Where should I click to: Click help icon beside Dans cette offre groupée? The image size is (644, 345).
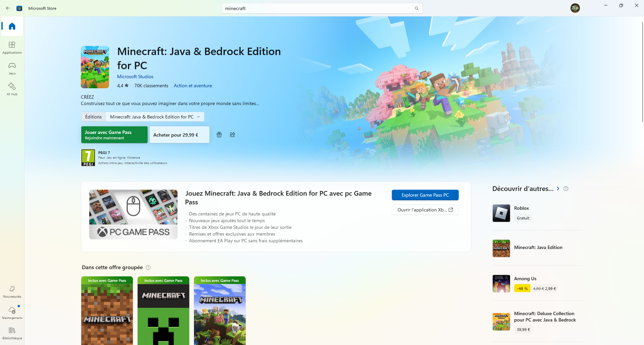tap(148, 267)
